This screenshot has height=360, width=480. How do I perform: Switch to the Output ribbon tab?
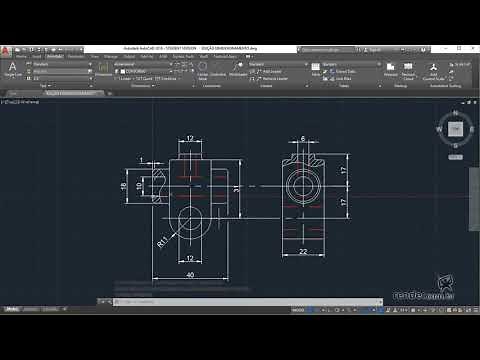[x=129, y=57]
